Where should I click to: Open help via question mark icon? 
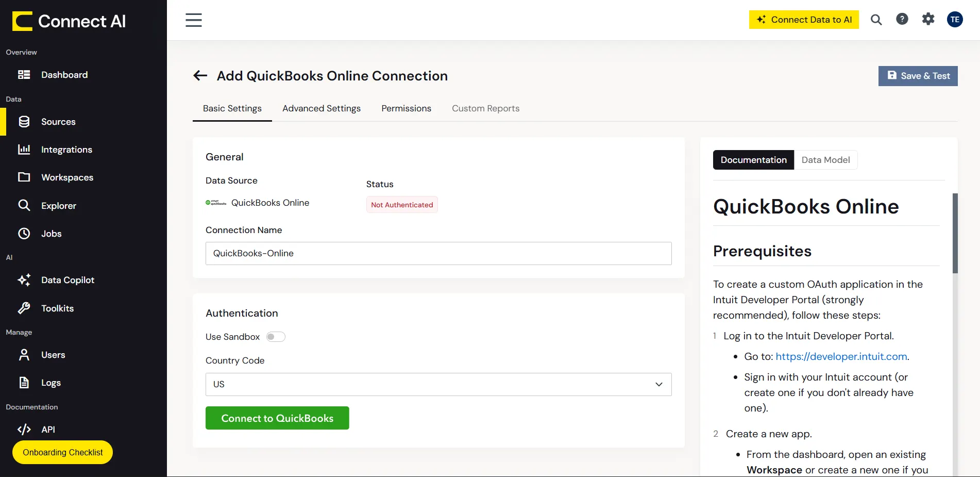902,19
